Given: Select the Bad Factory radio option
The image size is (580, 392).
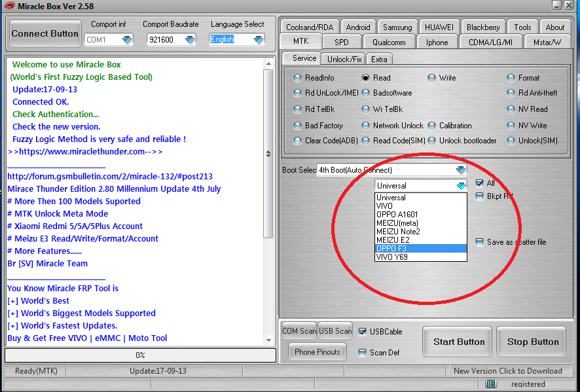Looking at the screenshot, I should [x=297, y=126].
